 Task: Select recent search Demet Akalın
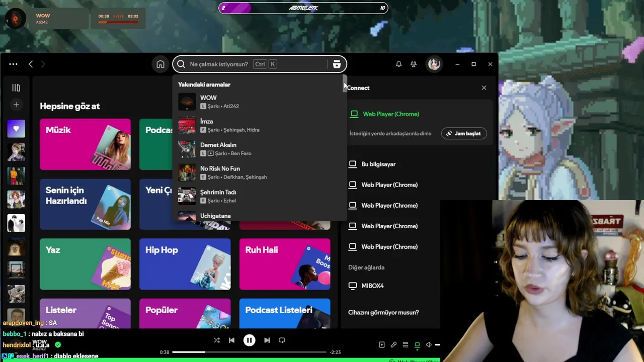pos(259,149)
